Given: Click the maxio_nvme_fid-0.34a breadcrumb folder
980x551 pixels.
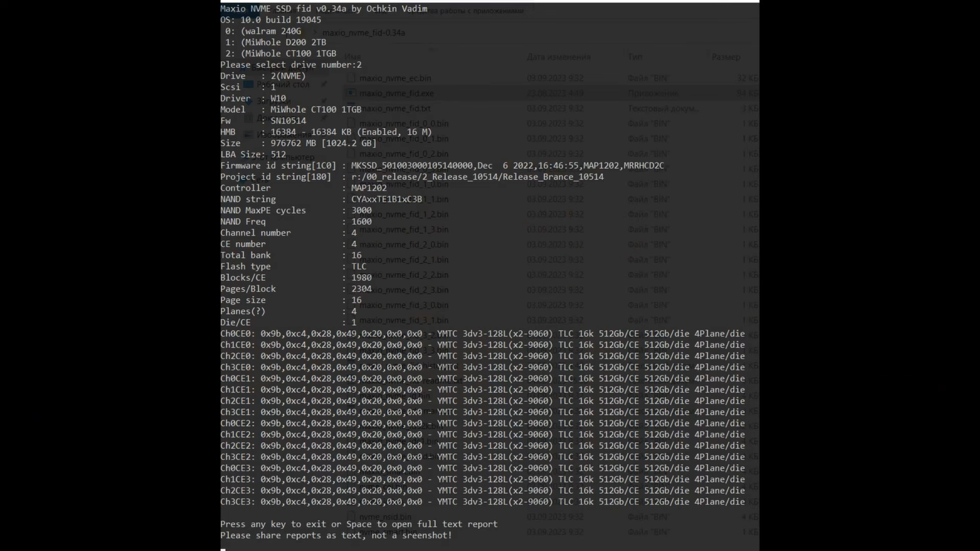Looking at the screenshot, I should pos(363,32).
